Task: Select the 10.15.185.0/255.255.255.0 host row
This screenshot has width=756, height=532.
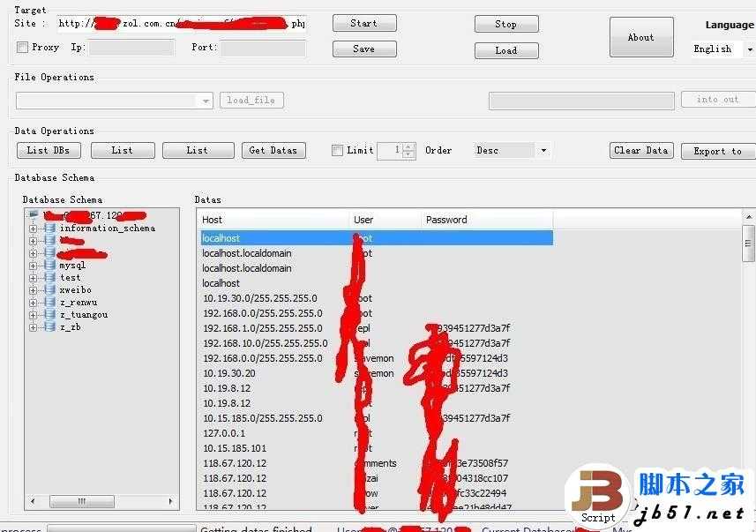Action: coord(376,417)
